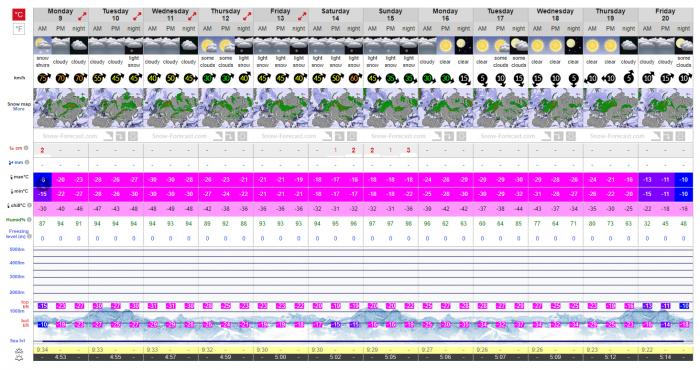700x370 pixels.
Task: Expand Tuesday 10 hourly detail arrow
Action: [137, 17]
